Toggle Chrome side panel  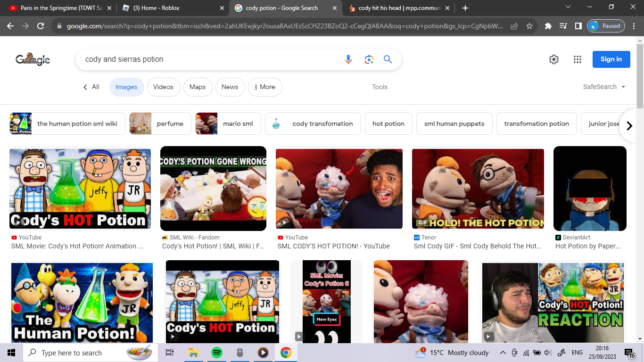tap(578, 26)
